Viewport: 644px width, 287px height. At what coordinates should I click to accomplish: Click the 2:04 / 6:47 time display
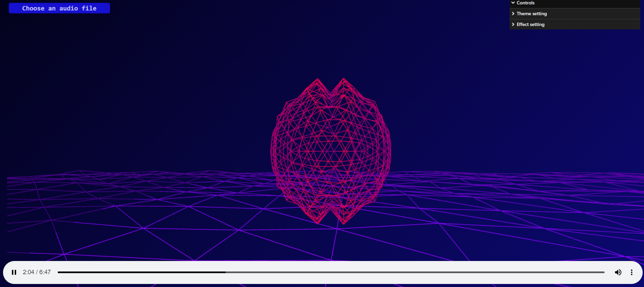point(37,272)
